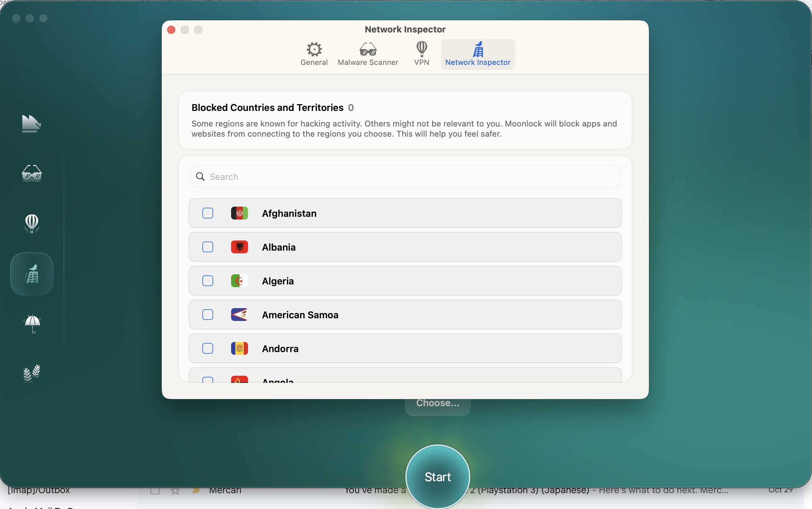Viewport: 812px width, 509px height.
Task: Enable blocking for Albania
Action: click(x=207, y=247)
